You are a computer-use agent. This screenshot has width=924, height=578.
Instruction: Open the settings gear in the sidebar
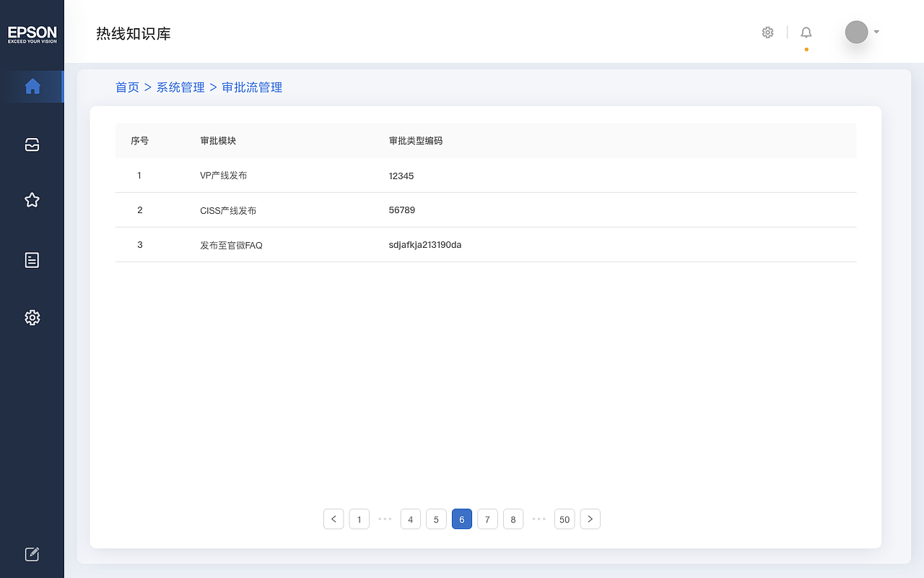coord(32,317)
